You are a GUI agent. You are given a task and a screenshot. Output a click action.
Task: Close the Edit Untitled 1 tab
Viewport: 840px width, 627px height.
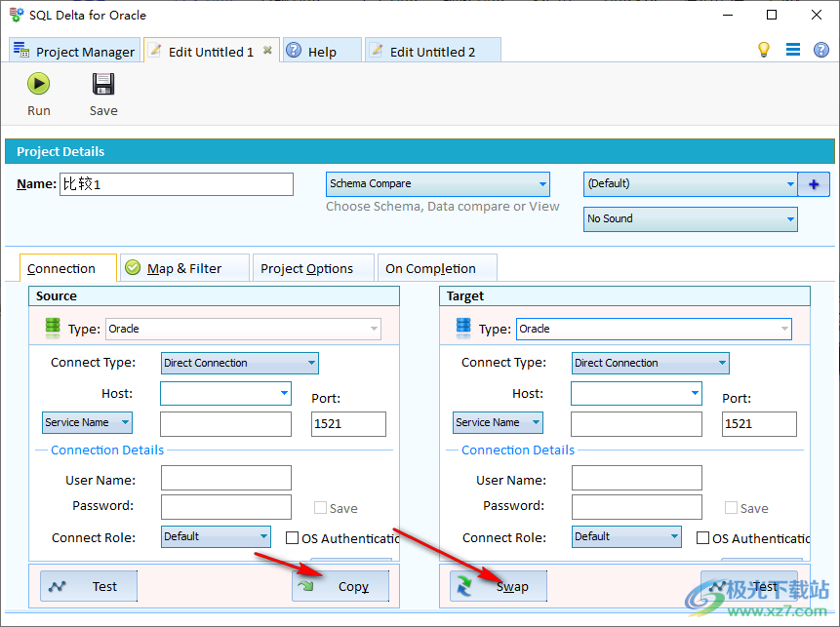pos(267,51)
